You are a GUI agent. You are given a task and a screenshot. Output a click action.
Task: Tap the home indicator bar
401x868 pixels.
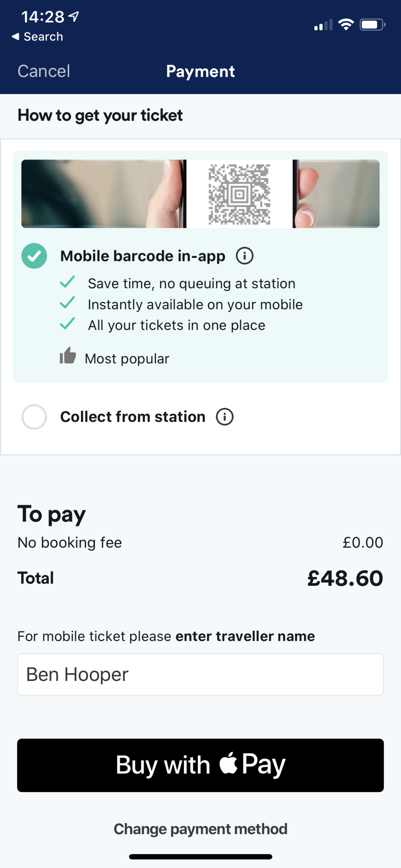coord(200,857)
